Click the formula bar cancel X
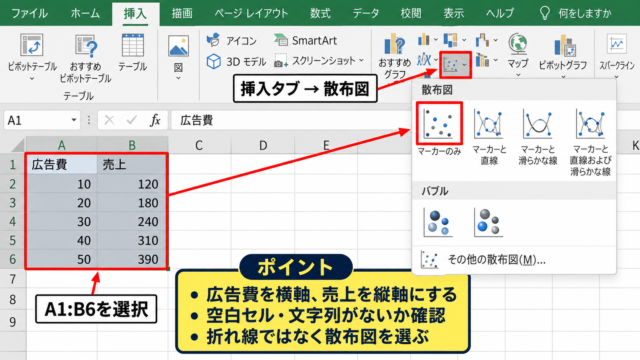The height and width of the screenshot is (360, 640). tap(109, 120)
